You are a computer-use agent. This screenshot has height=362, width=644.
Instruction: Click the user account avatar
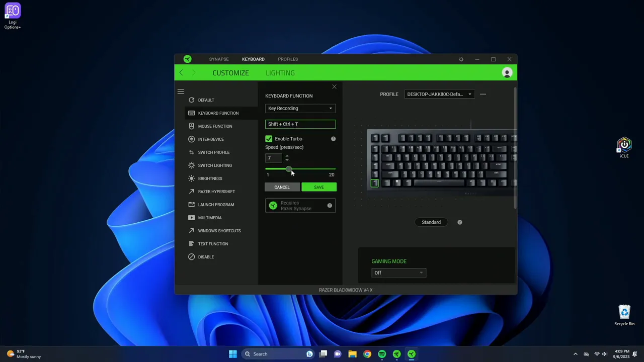coord(507,73)
